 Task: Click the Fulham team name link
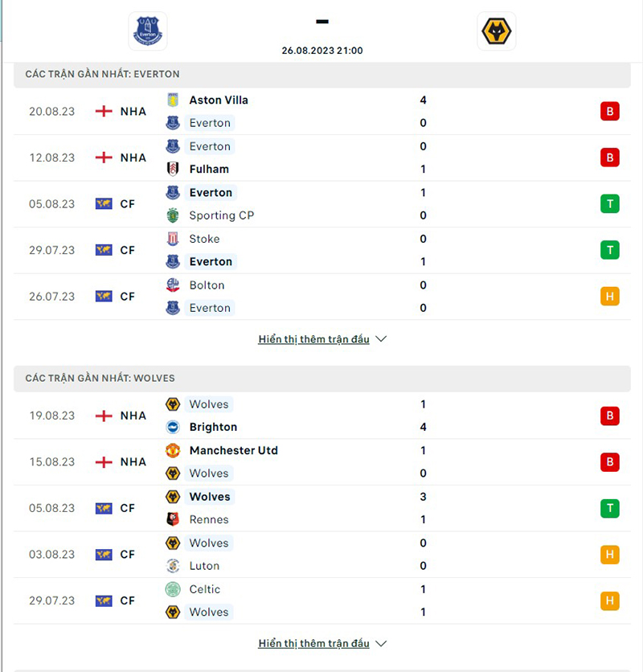click(x=208, y=170)
